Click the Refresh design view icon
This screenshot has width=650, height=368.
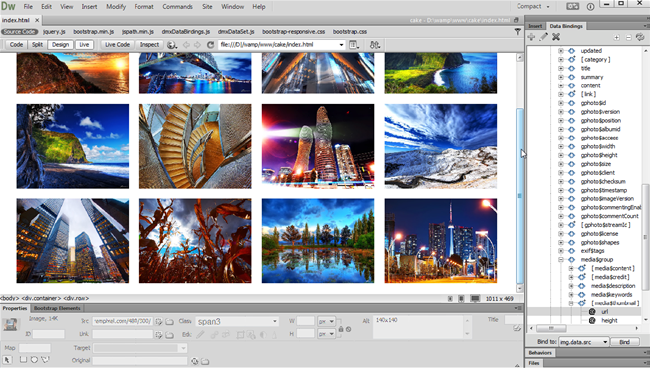pos(210,45)
